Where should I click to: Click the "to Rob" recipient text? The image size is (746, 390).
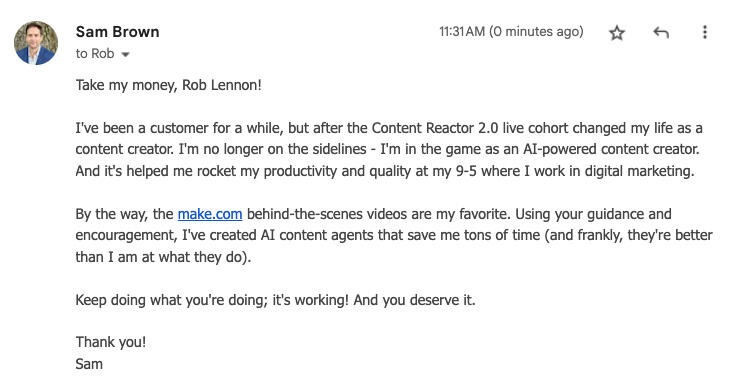pos(95,53)
